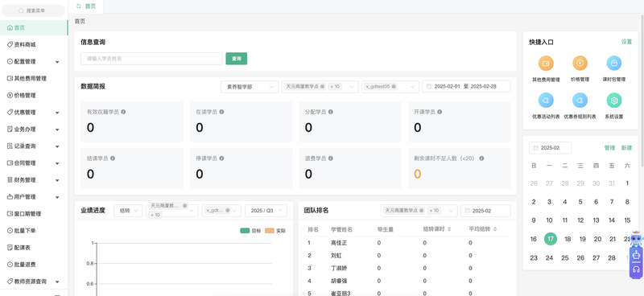644x296 pixels.
Task: Select day 10 on the calendar
Action: point(549,220)
